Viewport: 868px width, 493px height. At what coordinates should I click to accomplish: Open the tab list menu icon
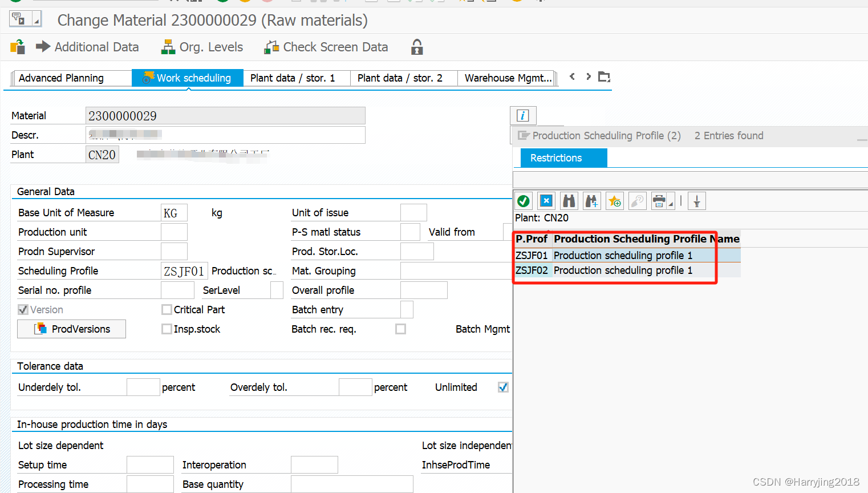click(x=604, y=76)
